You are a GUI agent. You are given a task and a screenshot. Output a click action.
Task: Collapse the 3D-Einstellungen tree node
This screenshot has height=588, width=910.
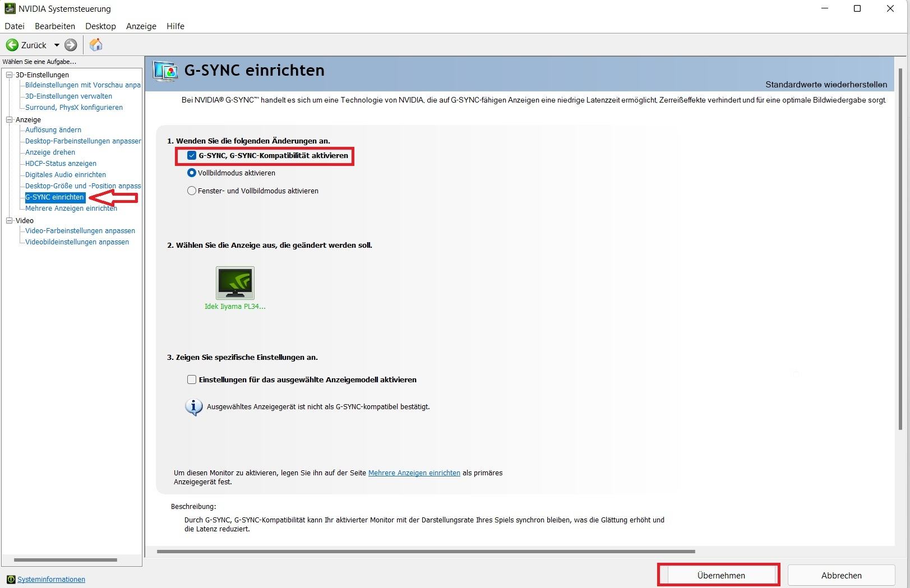click(x=9, y=75)
